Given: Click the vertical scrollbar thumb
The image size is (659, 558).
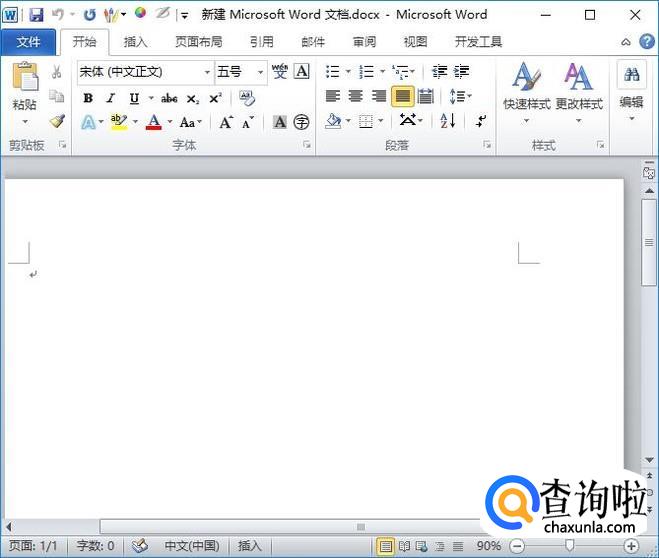Looking at the screenshot, I should click(x=649, y=242).
